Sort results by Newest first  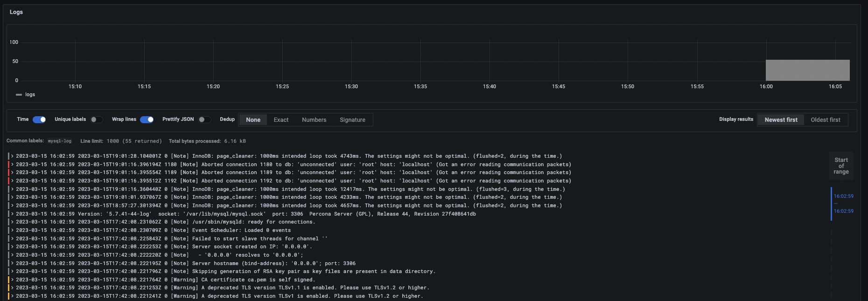(x=781, y=120)
